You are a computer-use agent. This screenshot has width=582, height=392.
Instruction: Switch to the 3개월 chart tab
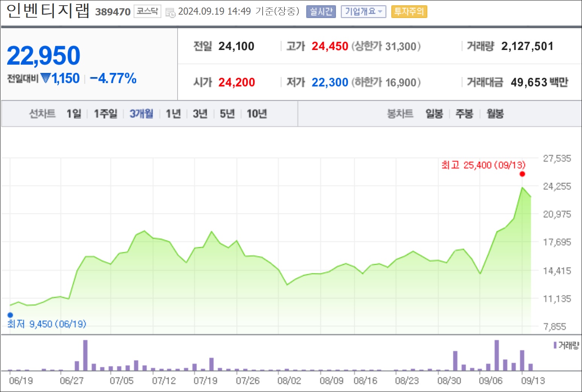[141, 114]
